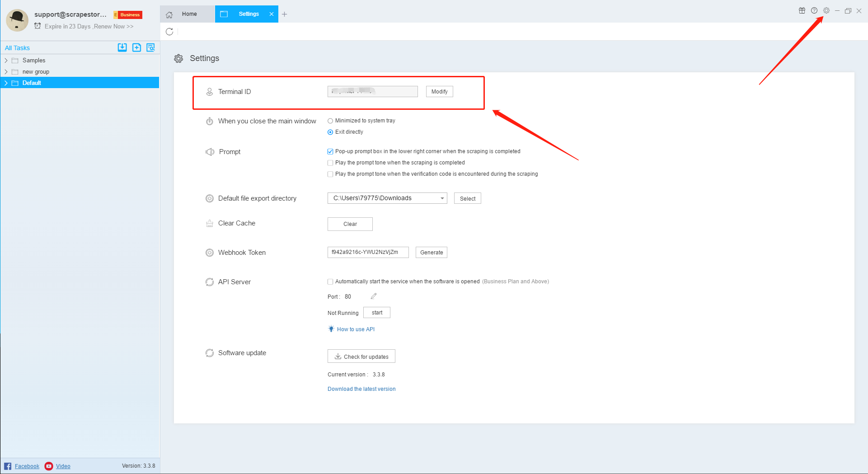Open a new tab with plus button

[x=285, y=14]
